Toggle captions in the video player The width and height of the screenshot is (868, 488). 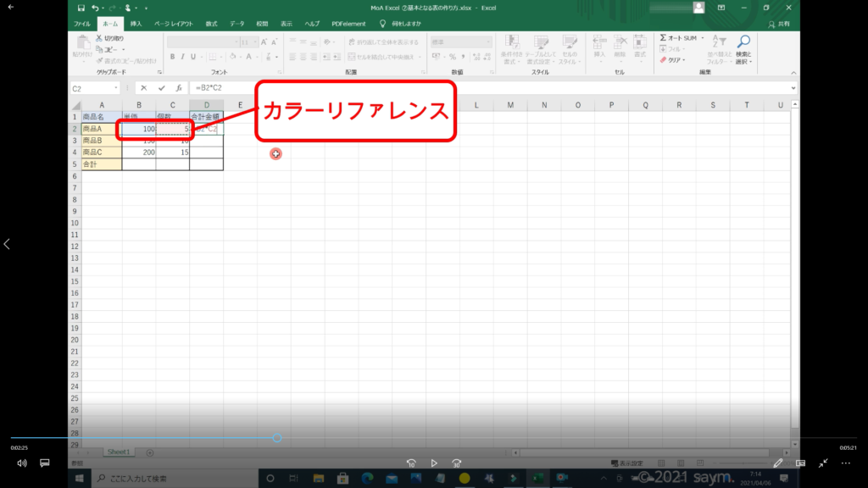pyautogui.click(x=45, y=463)
